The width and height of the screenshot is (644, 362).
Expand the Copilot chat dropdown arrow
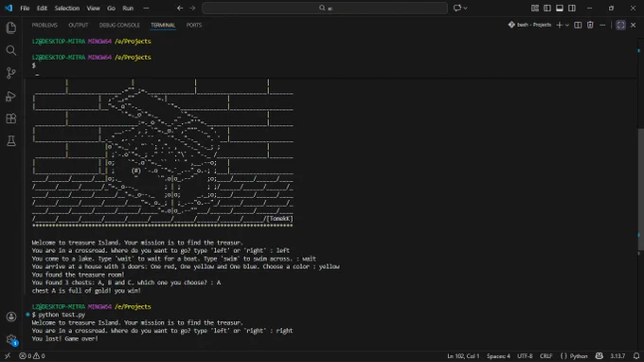tap(465, 8)
